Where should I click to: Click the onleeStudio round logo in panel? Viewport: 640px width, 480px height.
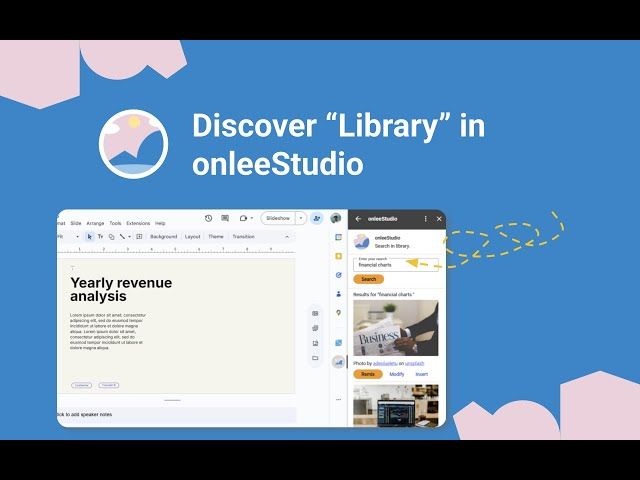coord(362,242)
